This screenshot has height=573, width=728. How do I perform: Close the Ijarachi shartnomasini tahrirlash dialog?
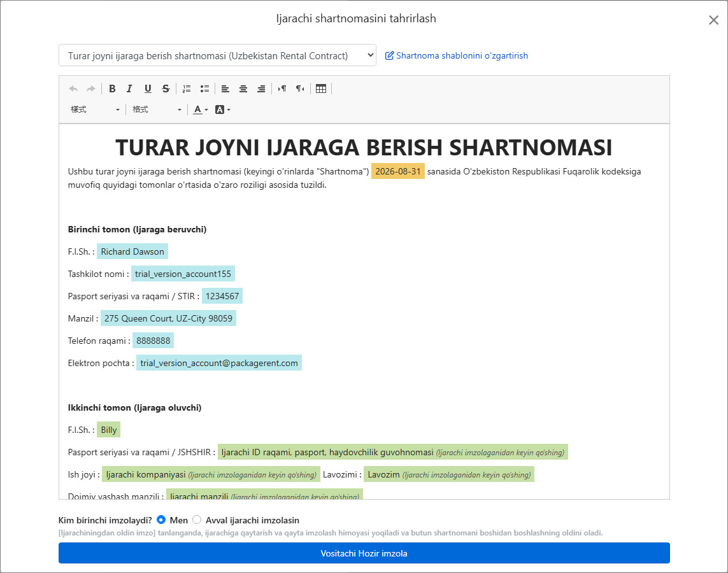click(713, 20)
